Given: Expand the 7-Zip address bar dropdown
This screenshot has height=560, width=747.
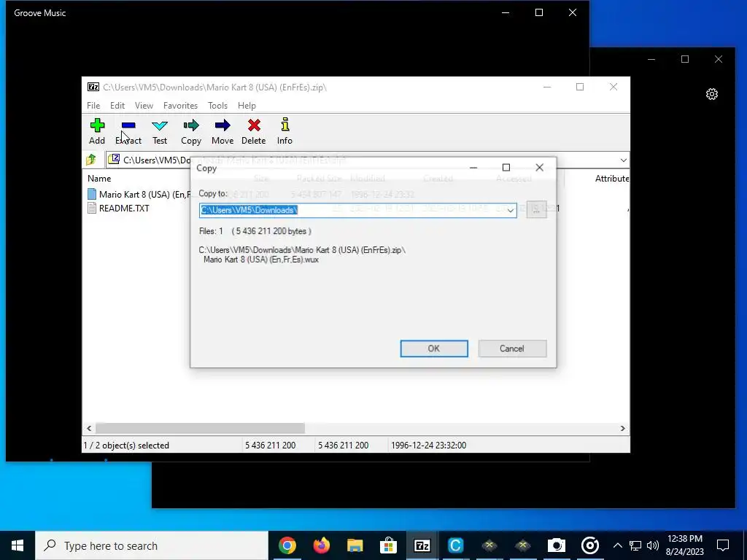Looking at the screenshot, I should click(x=623, y=160).
